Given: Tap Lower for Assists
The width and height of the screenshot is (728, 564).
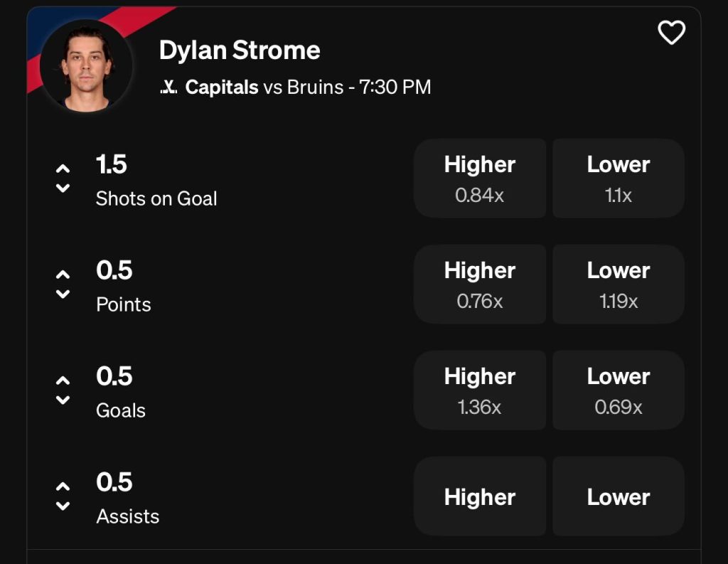Looking at the screenshot, I should tap(619, 496).
